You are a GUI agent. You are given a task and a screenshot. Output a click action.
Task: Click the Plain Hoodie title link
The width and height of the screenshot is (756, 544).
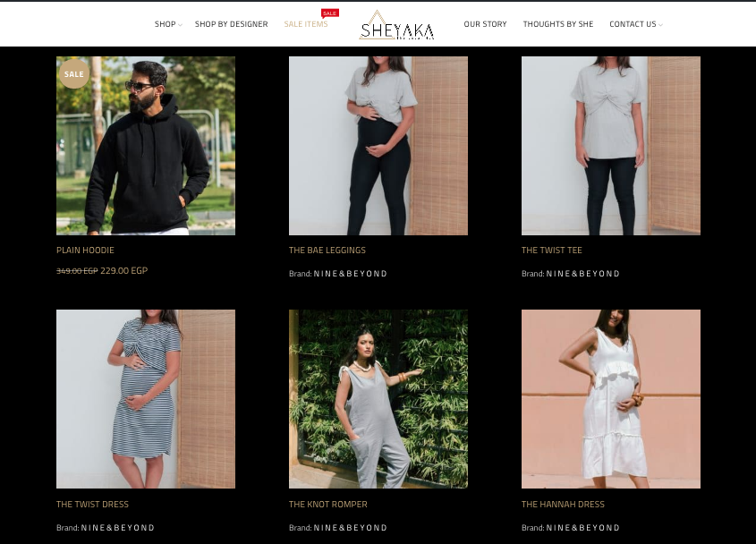click(x=85, y=251)
